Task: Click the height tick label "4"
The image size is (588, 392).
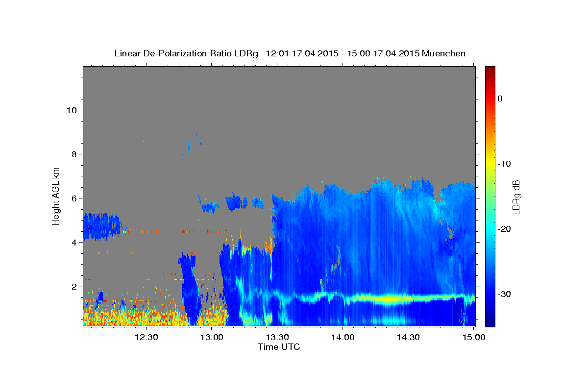Action: [73, 243]
